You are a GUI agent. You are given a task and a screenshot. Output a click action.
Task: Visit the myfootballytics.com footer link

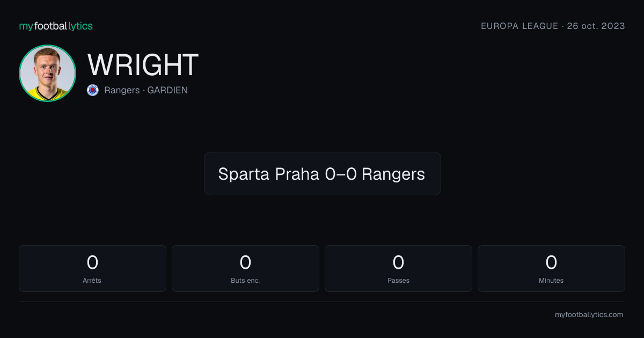click(589, 315)
